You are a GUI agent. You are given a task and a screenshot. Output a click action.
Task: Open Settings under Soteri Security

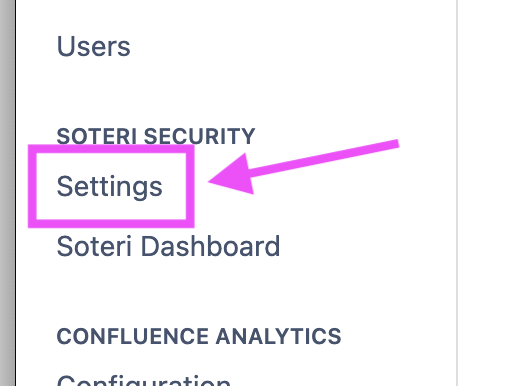point(110,186)
